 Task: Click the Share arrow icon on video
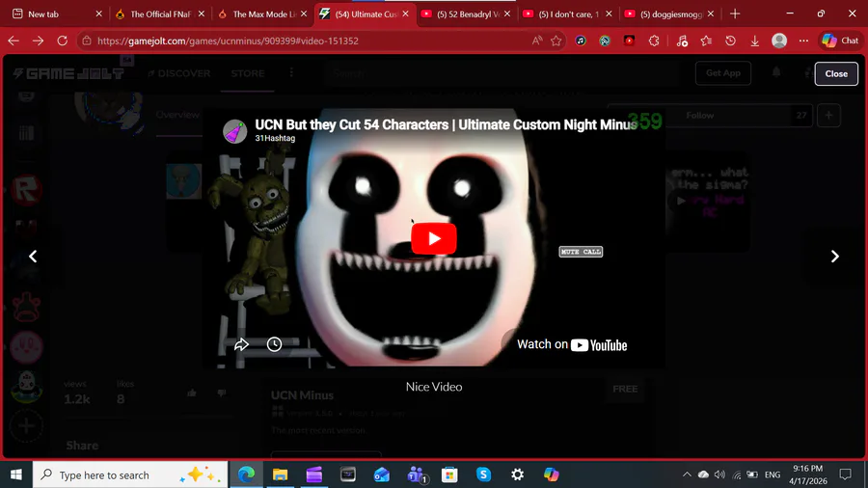click(x=241, y=344)
